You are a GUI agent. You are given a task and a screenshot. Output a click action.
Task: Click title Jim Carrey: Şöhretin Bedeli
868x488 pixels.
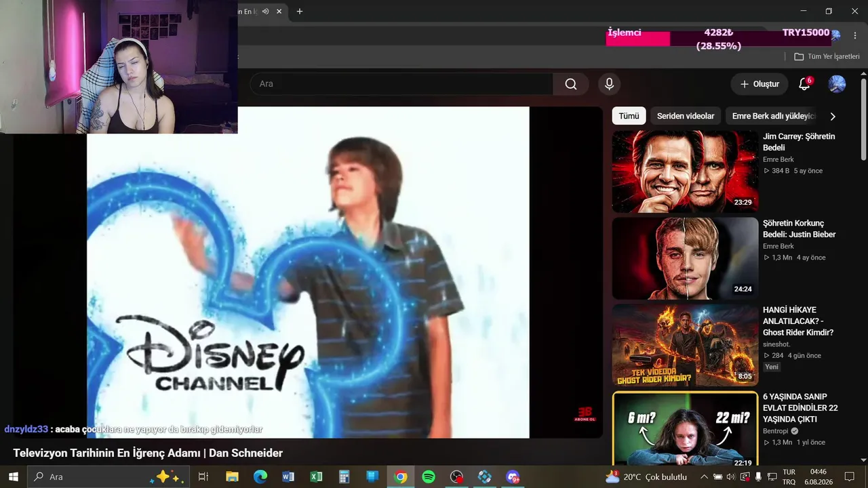coord(799,142)
